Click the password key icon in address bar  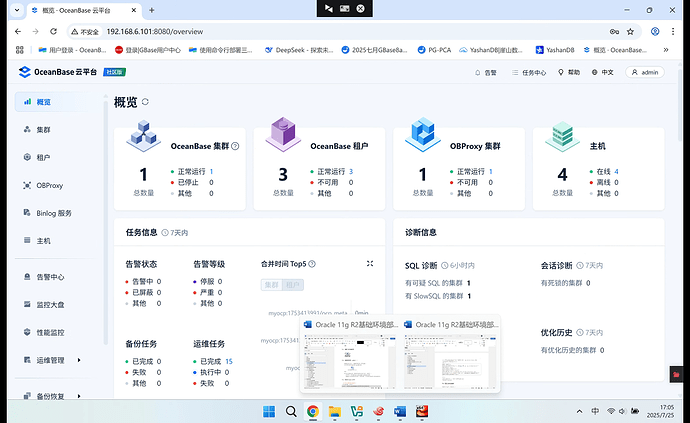(x=614, y=32)
